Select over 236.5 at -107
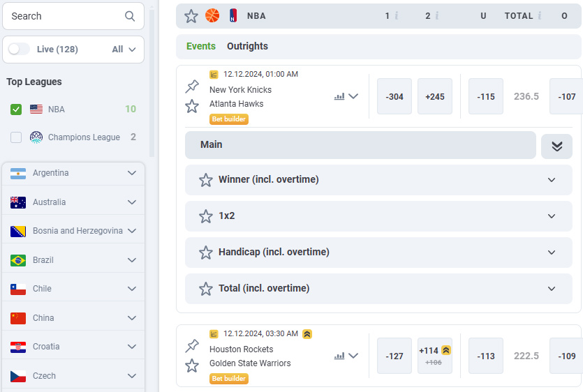This screenshot has height=392, width=583. tap(566, 96)
